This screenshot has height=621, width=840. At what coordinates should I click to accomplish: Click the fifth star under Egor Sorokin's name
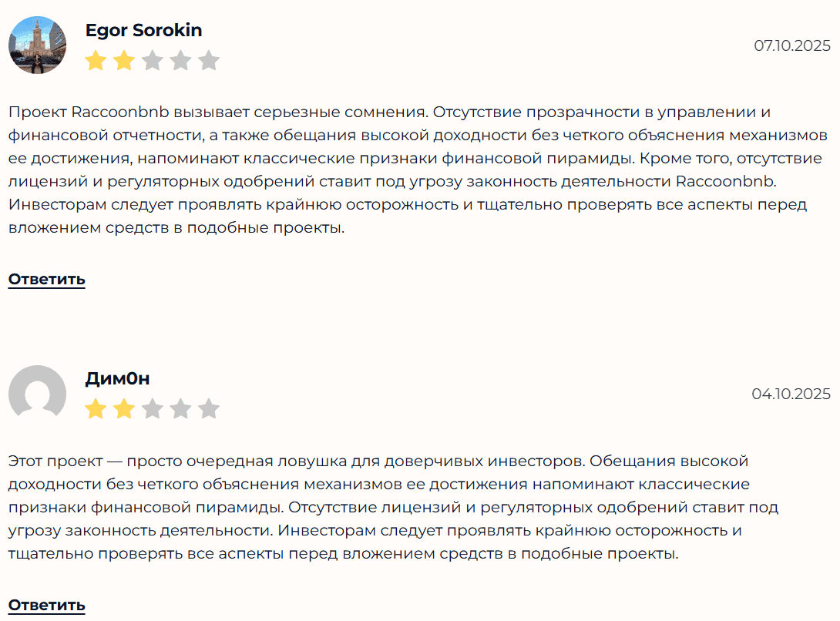(209, 59)
